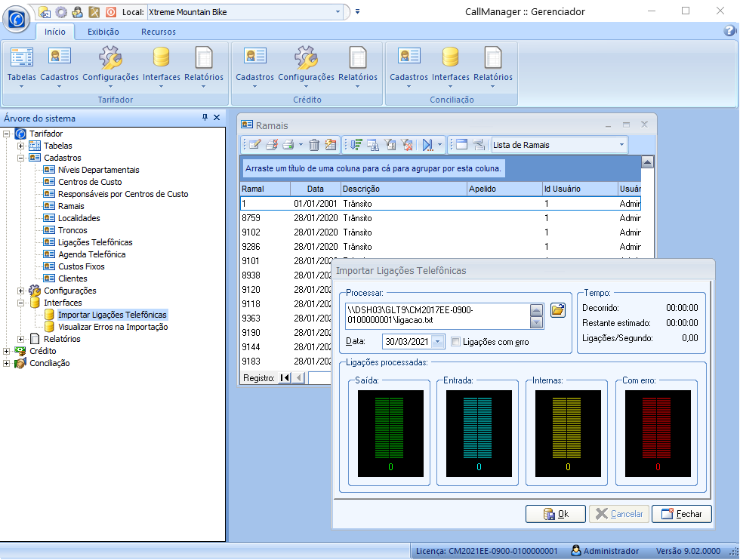
Task: Go to first record in Registro navigator
Action: coord(285,377)
